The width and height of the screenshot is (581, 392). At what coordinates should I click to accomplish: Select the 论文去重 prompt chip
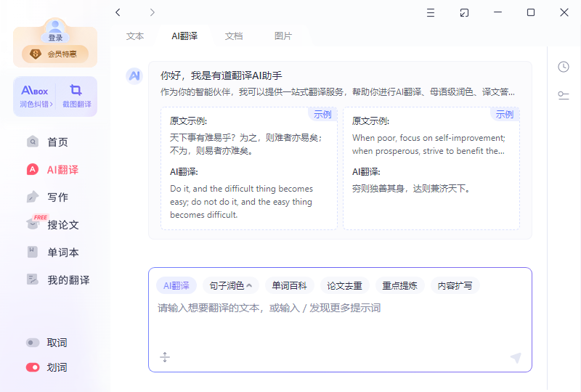coord(344,285)
